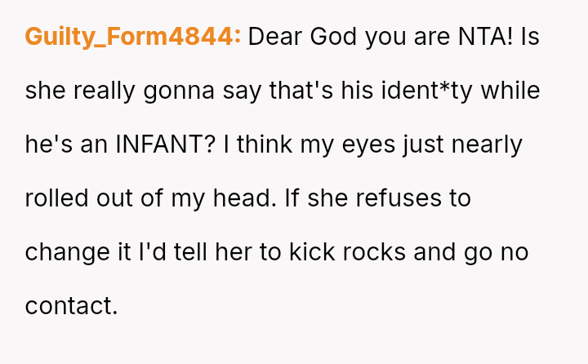The width and height of the screenshot is (588, 364).
Task: Click the word "Dear" after the username
Action: (273, 37)
